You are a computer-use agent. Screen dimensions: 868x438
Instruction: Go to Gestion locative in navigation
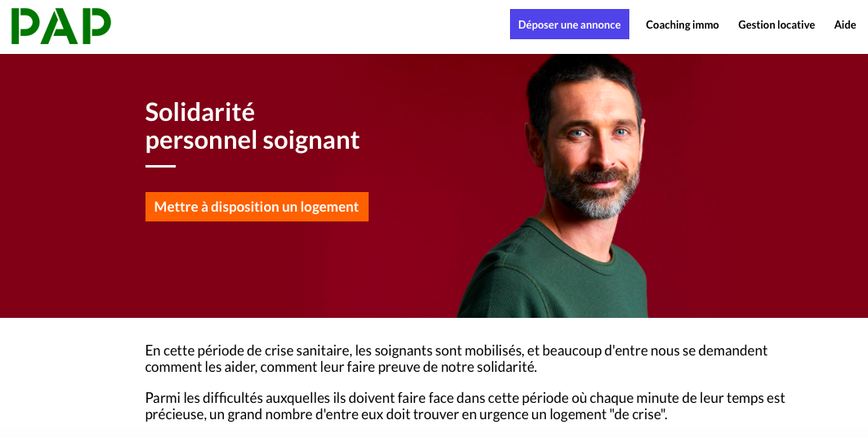(776, 25)
